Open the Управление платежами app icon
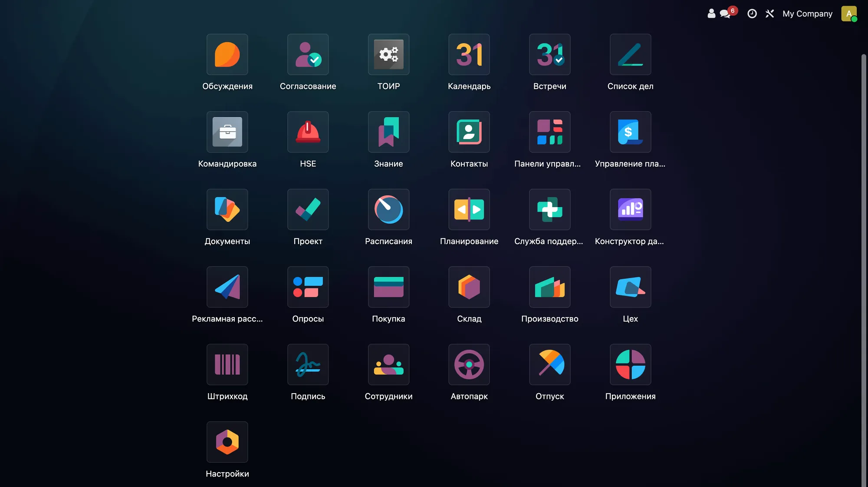Image resolution: width=868 pixels, height=487 pixels. pyautogui.click(x=631, y=132)
